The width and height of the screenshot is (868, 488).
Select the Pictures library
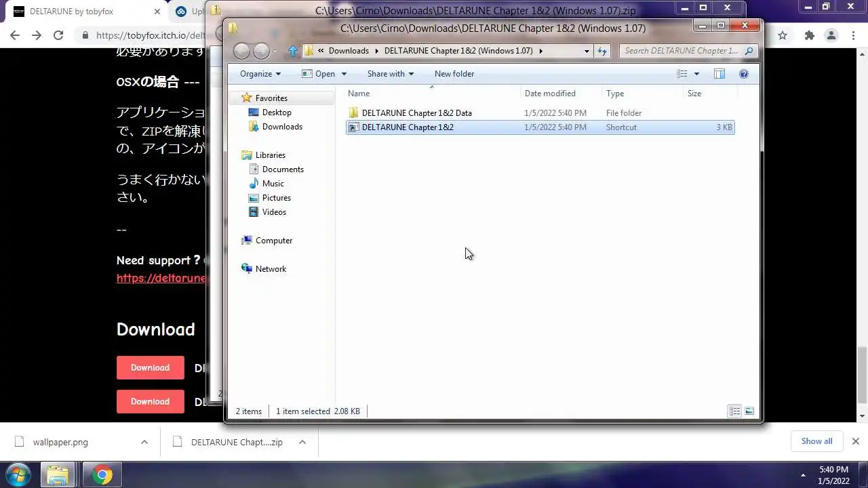pyautogui.click(x=276, y=198)
